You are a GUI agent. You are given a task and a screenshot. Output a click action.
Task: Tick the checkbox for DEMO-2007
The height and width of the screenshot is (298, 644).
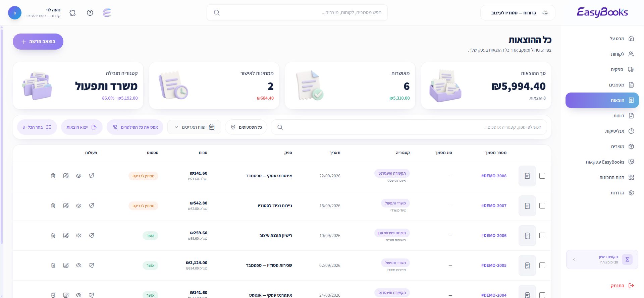coord(542,206)
